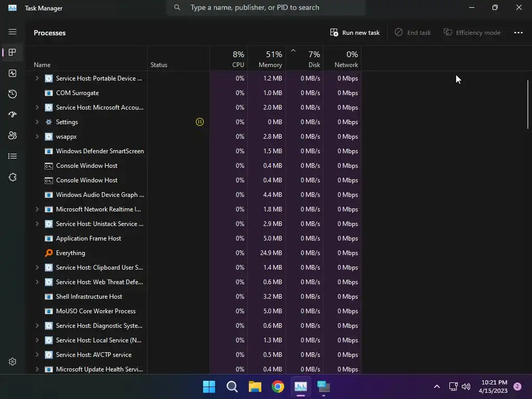This screenshot has width=532, height=399.
Task: Expand Service Host: Local Service row
Action: [x=37, y=340]
